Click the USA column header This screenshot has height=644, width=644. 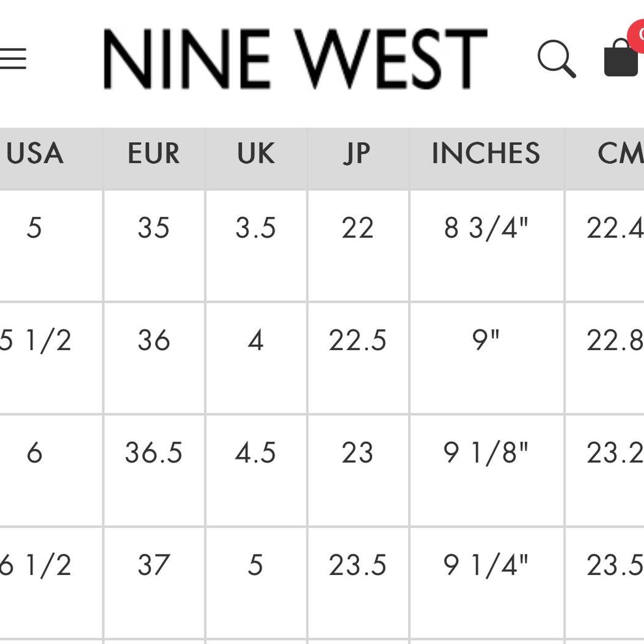[35, 153]
